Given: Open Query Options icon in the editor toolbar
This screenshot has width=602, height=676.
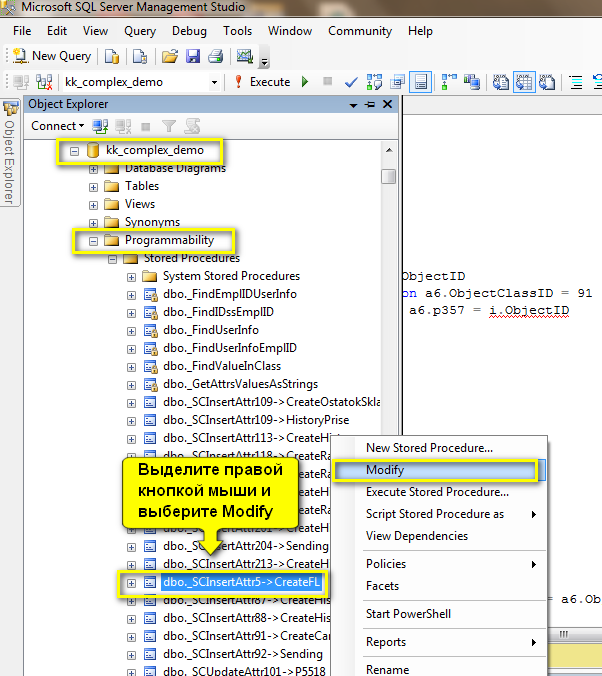Looking at the screenshot, I should pyautogui.click(x=397, y=82).
